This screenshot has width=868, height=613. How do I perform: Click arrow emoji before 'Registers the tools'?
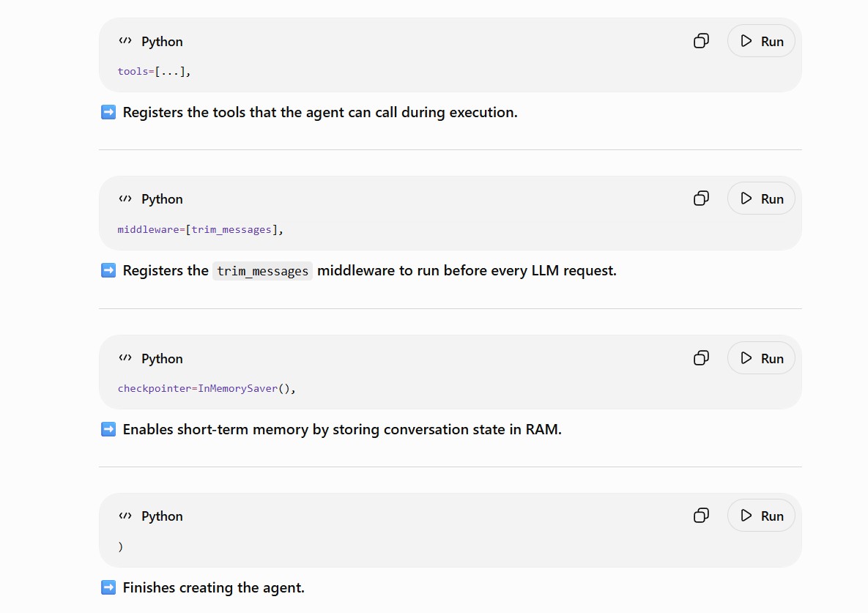pyautogui.click(x=108, y=112)
